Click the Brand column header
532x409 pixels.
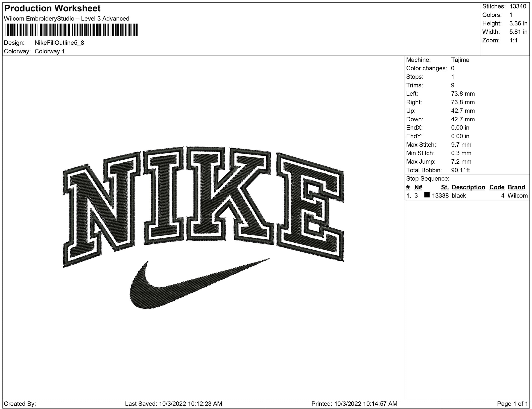click(x=516, y=187)
